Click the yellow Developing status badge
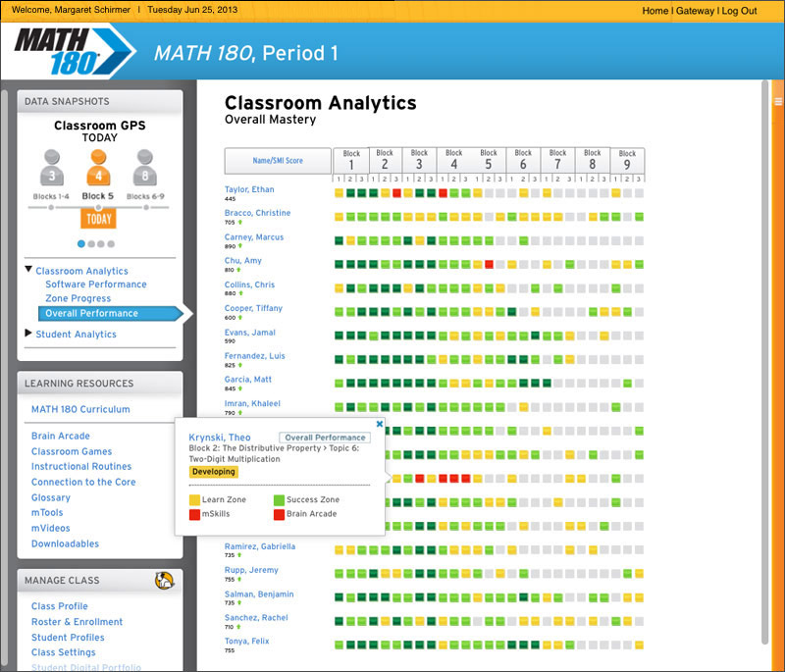 click(x=214, y=472)
